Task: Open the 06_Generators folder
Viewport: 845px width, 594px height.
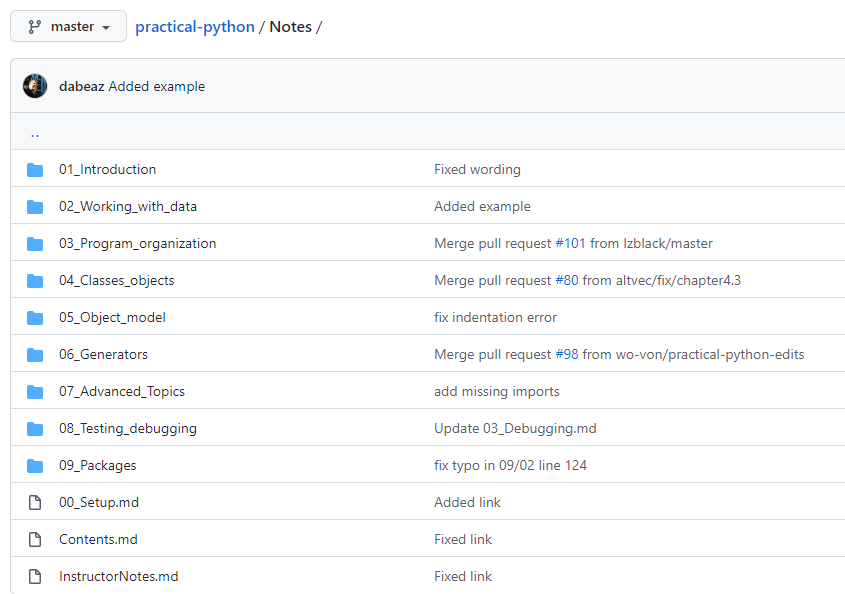Action: [103, 355]
